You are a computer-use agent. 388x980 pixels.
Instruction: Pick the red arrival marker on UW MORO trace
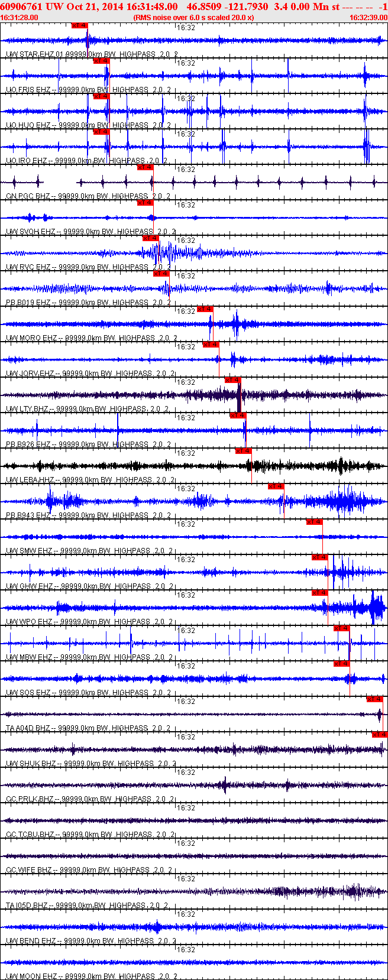pos(205,309)
